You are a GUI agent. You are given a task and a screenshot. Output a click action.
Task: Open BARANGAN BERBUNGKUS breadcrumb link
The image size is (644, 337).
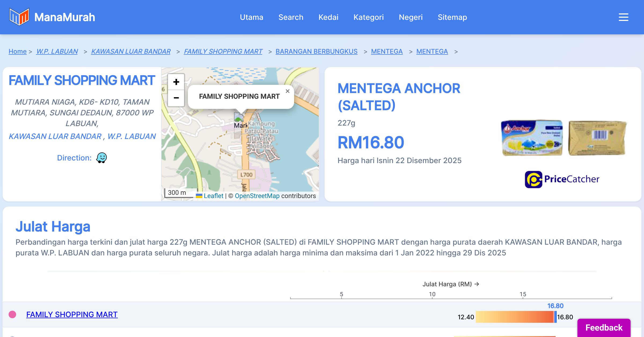pyautogui.click(x=316, y=51)
